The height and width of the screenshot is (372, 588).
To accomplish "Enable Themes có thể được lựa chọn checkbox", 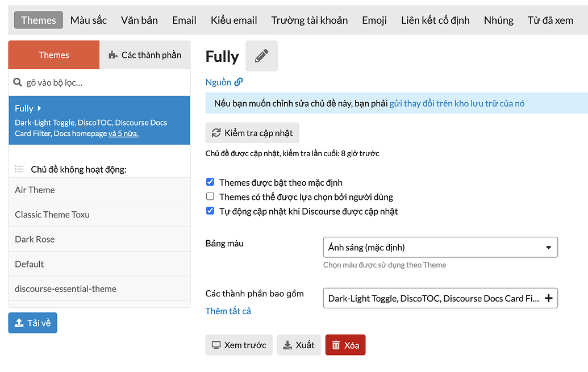I will 210,197.
